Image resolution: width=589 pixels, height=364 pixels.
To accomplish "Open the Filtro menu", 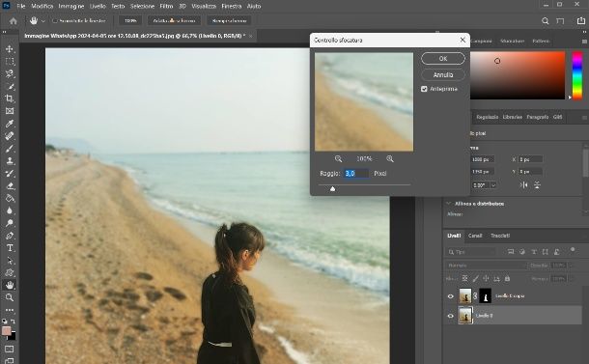I will [166, 6].
